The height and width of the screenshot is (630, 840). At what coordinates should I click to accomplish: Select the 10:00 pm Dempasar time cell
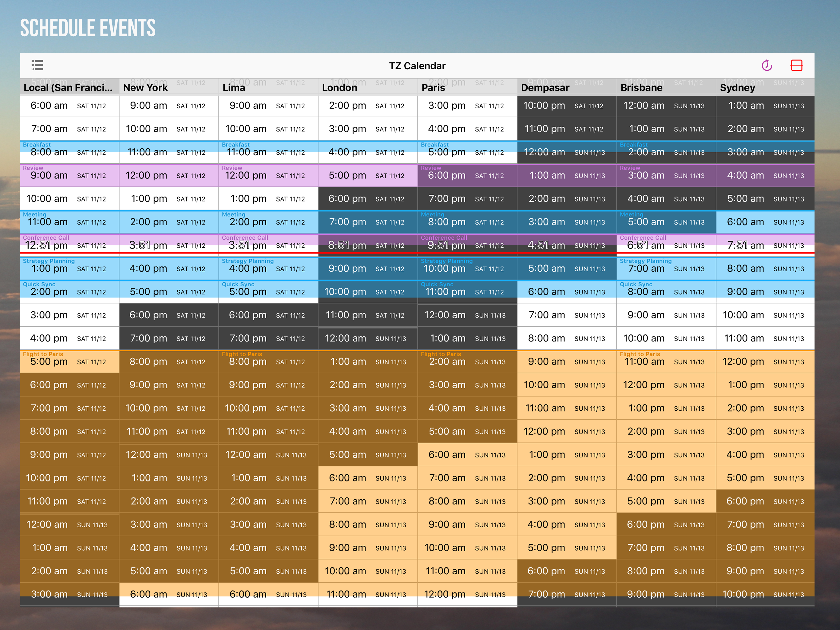pyautogui.click(x=544, y=106)
